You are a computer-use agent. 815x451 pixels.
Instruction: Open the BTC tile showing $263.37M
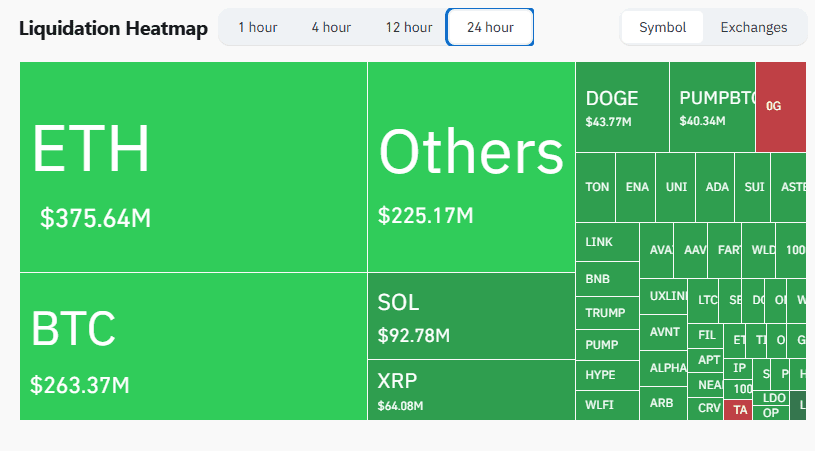tap(193, 346)
